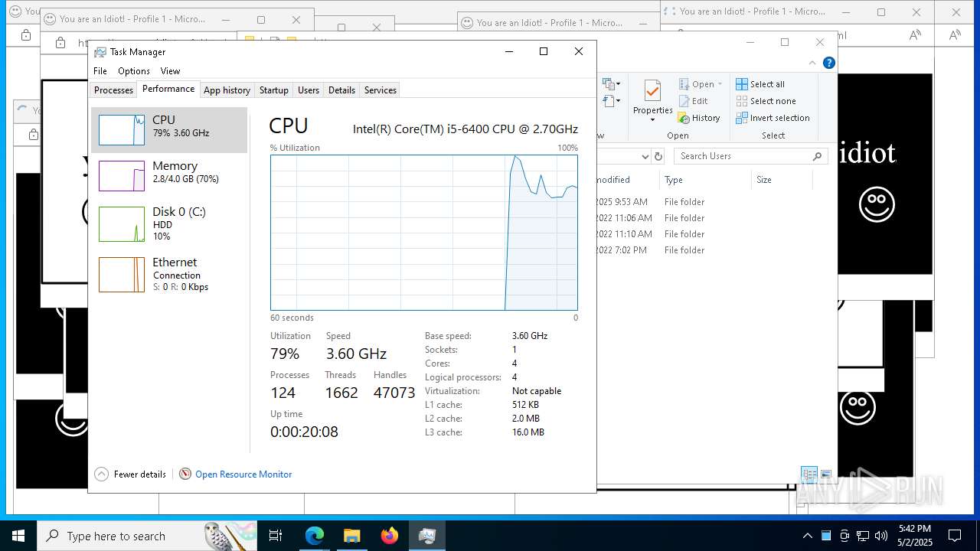Switch to the Startup tab

tap(273, 90)
